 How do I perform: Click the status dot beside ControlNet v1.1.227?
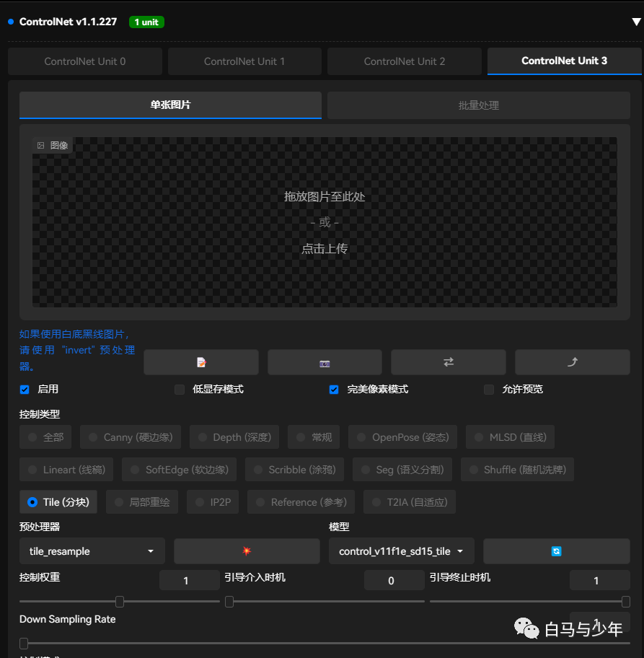coord(9,22)
